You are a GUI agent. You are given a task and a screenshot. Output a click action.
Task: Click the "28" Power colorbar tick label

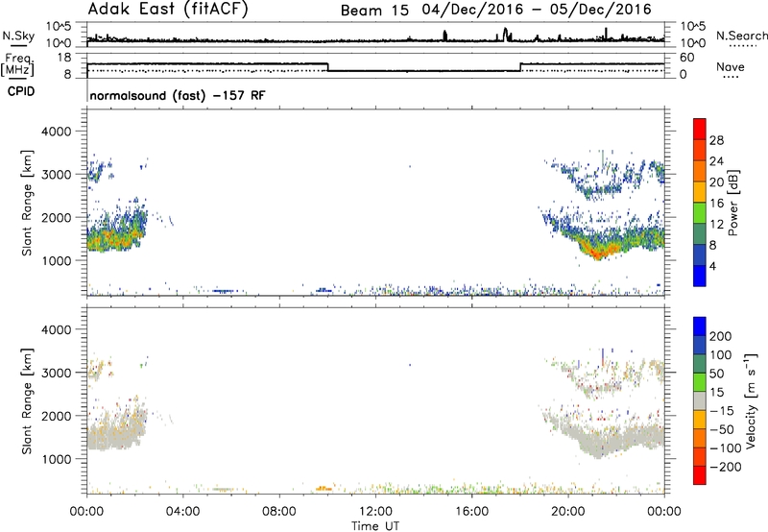click(x=716, y=140)
